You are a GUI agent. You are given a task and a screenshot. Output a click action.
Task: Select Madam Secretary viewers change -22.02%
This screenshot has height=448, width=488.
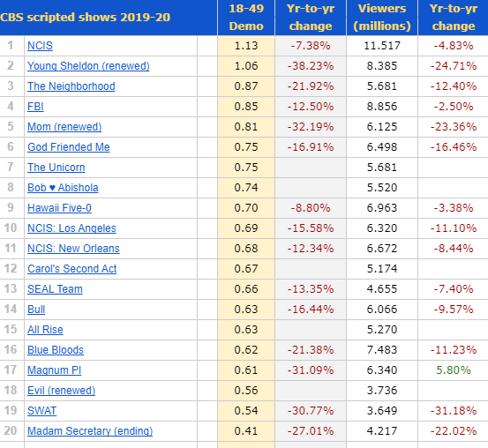[454, 431]
